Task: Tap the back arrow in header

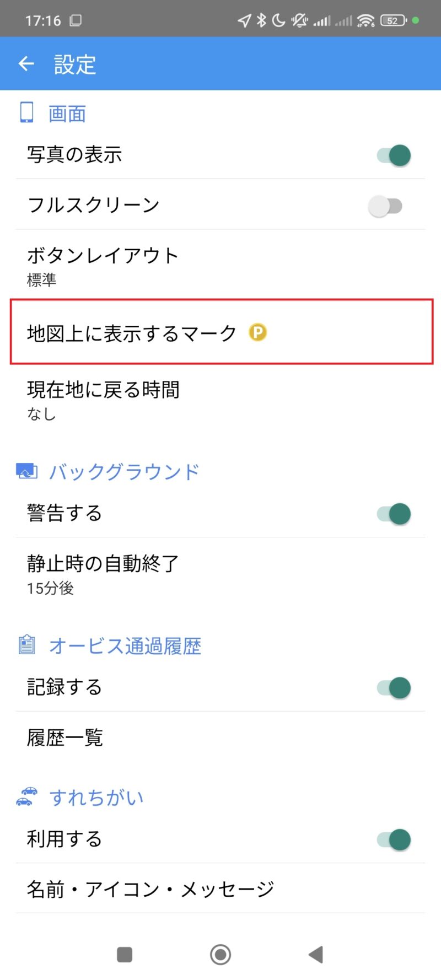Action: coord(26,64)
